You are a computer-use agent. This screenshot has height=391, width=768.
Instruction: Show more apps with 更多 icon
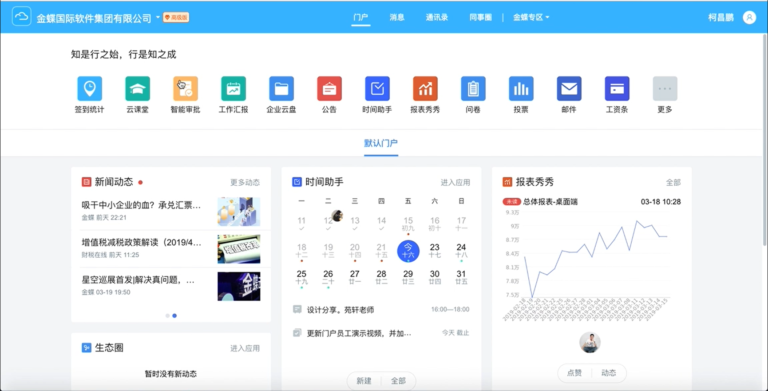(665, 89)
